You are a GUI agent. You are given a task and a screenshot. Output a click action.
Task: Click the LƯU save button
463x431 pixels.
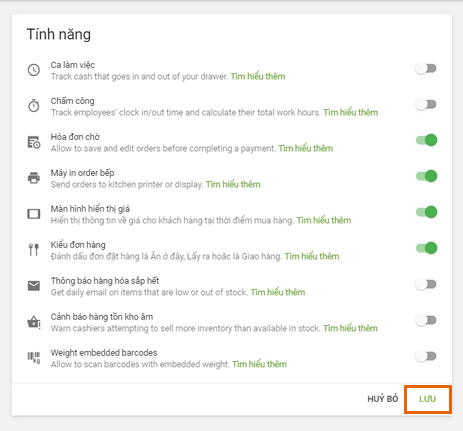coord(428,399)
